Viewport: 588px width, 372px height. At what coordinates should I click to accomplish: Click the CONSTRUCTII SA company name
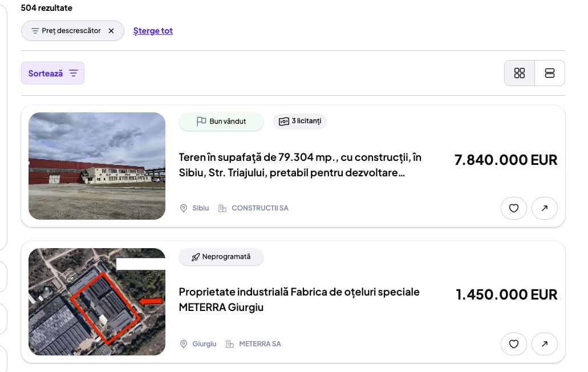point(259,208)
